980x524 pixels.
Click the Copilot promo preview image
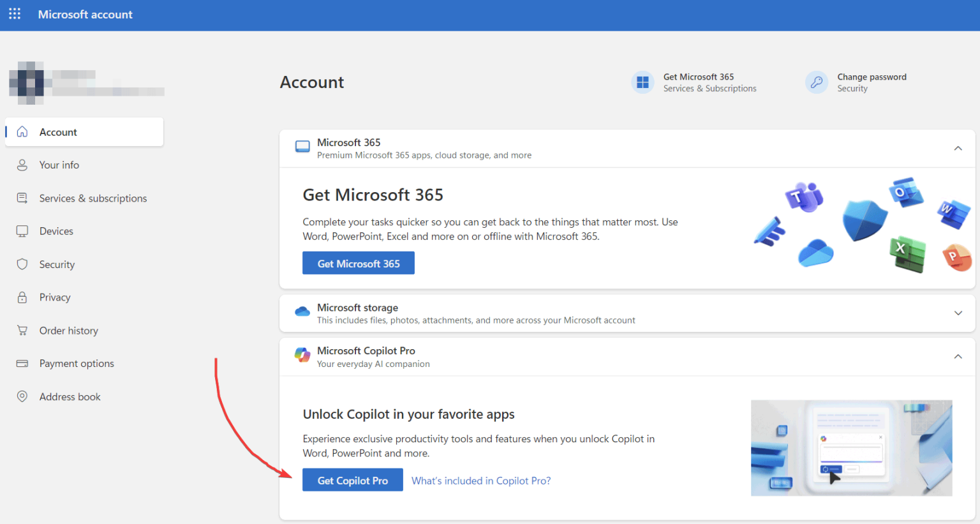coord(851,447)
